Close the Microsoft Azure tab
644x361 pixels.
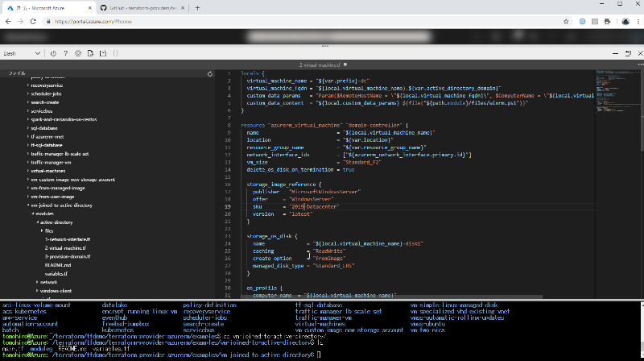click(x=90, y=8)
